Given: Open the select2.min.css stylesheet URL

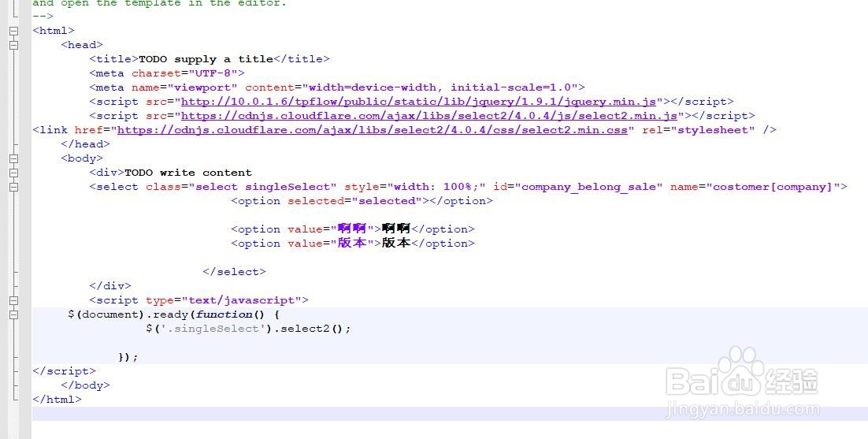Looking at the screenshot, I should tap(373, 130).
